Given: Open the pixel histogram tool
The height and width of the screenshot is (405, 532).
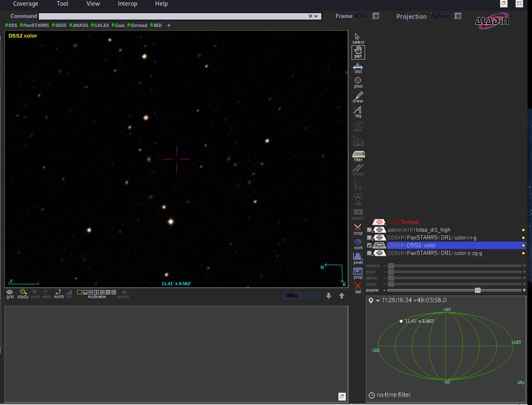Looking at the screenshot, I should click(x=358, y=259).
